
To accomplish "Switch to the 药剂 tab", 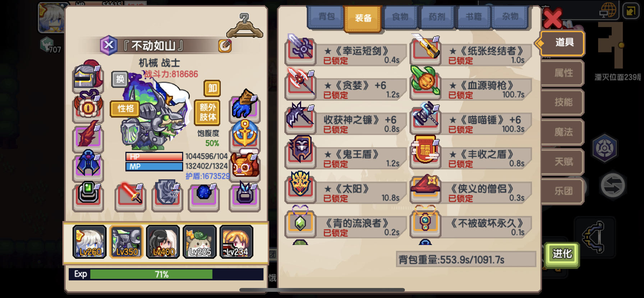I will tap(437, 17).
